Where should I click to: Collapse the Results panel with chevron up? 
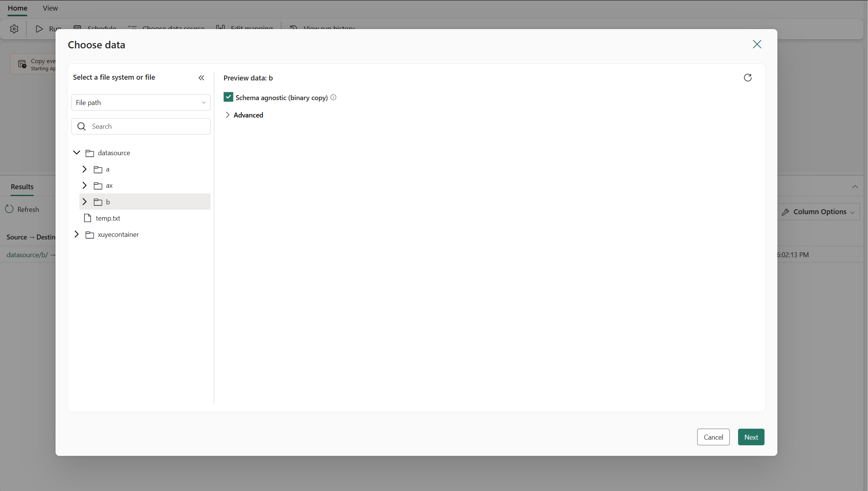(x=855, y=187)
